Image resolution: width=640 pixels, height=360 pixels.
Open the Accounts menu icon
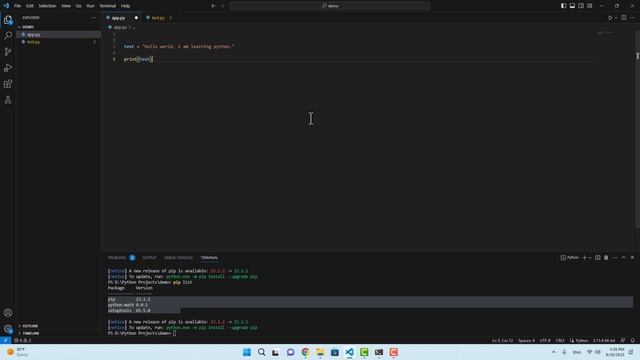point(8,313)
